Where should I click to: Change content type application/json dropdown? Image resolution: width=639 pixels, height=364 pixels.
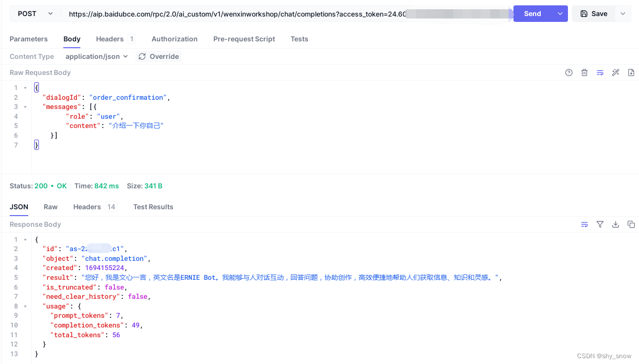pos(97,56)
